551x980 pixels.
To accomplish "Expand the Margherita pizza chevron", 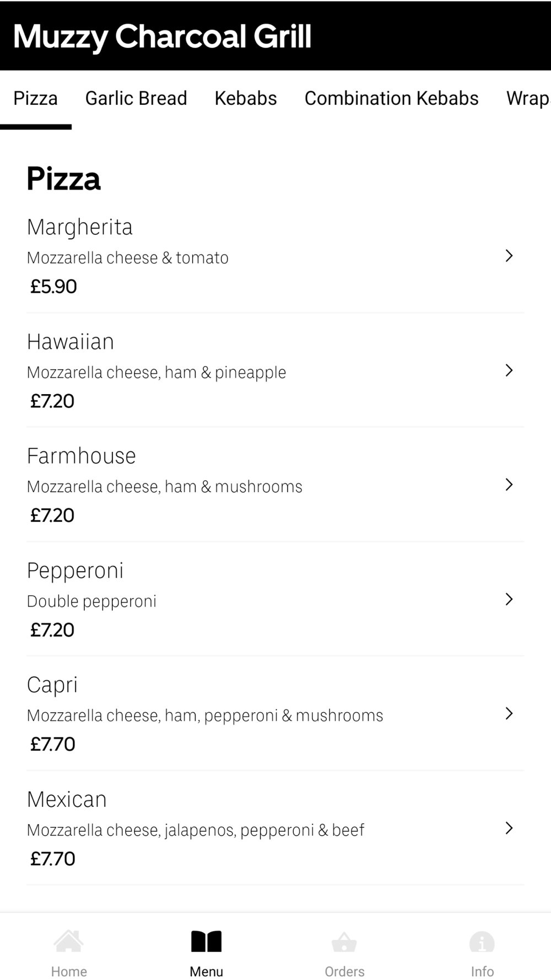I will point(509,256).
